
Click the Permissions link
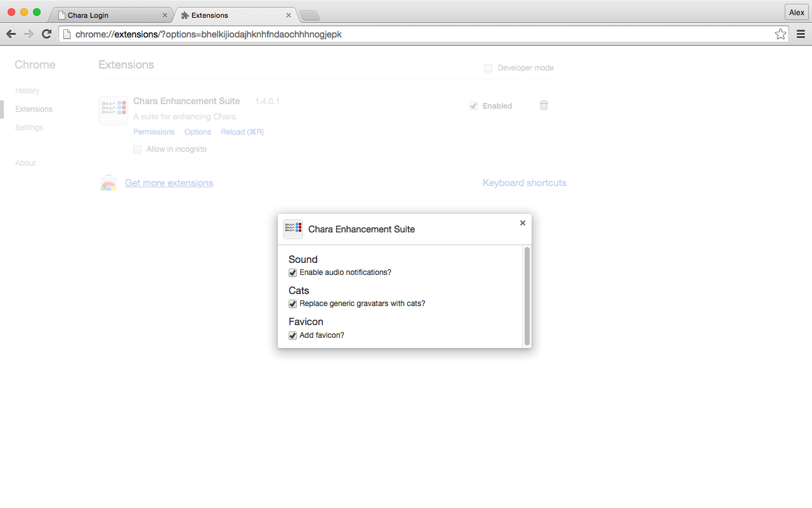coord(154,132)
